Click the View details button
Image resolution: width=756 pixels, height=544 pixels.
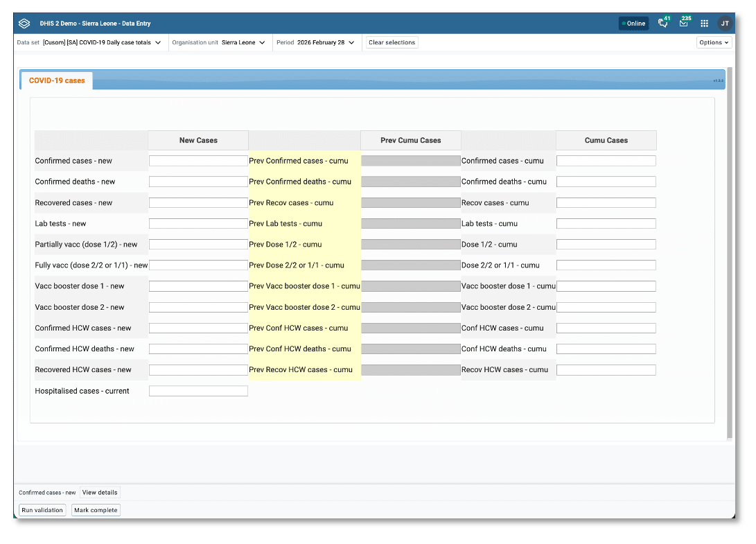click(x=100, y=493)
